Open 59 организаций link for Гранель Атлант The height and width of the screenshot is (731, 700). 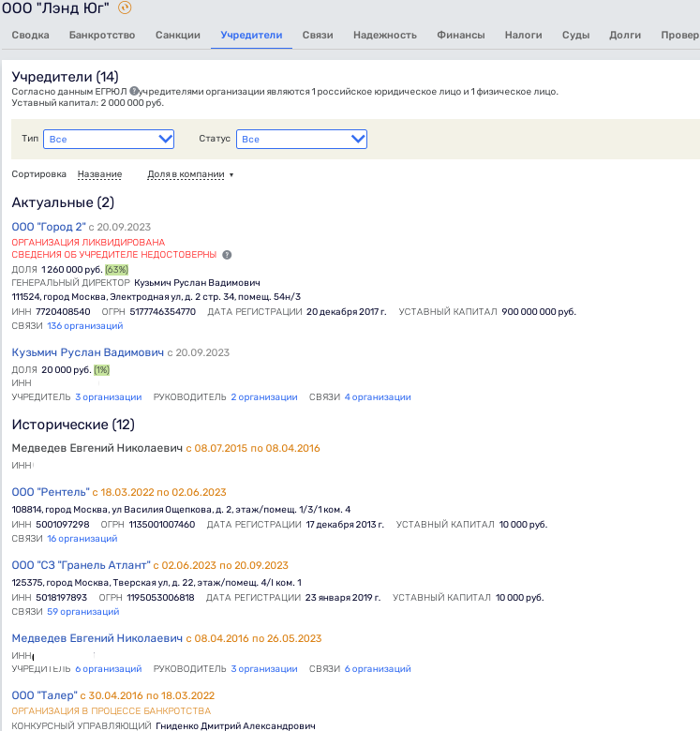pos(83,612)
